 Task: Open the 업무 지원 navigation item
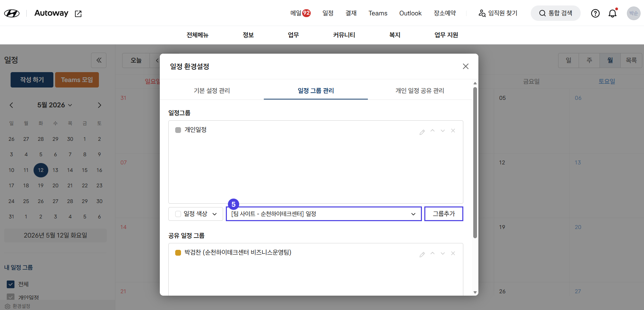pos(446,35)
